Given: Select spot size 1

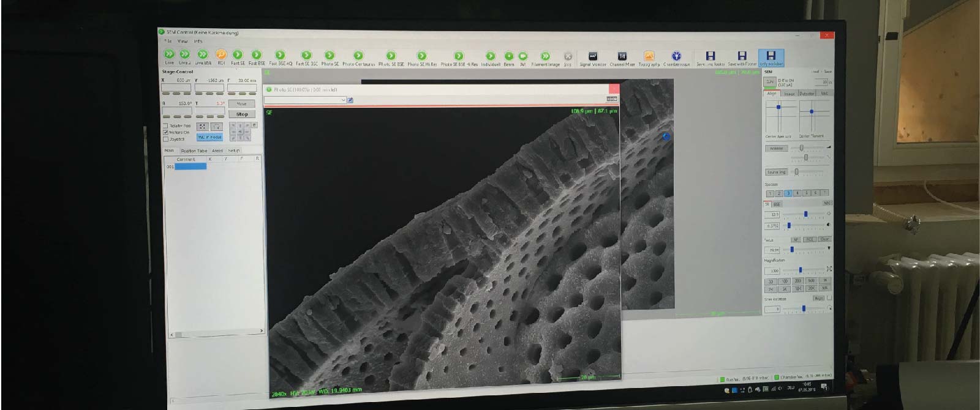Looking at the screenshot, I should [x=771, y=193].
